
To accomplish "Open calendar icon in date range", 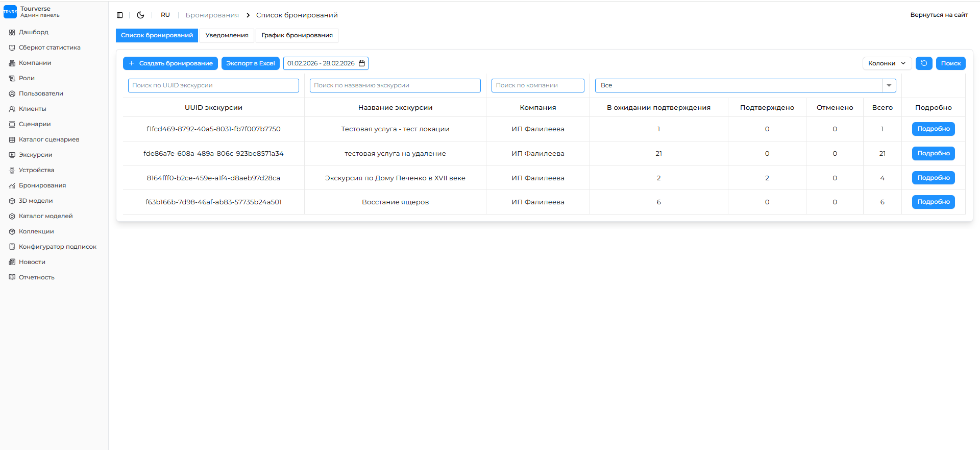I will click(x=362, y=63).
